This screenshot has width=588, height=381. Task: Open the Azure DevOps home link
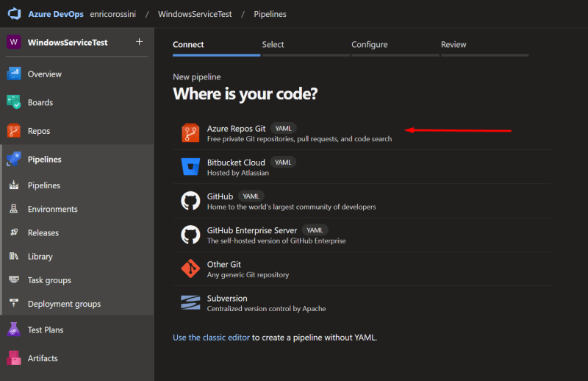(x=56, y=14)
